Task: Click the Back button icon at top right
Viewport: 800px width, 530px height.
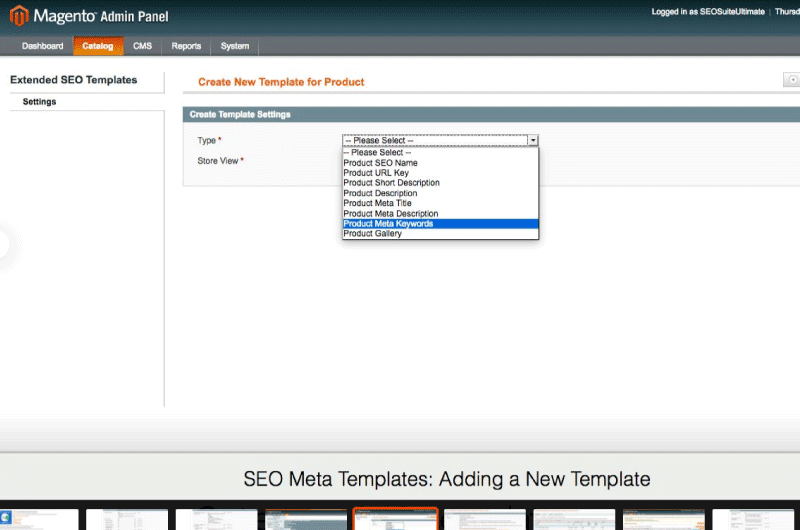Action: [x=792, y=80]
